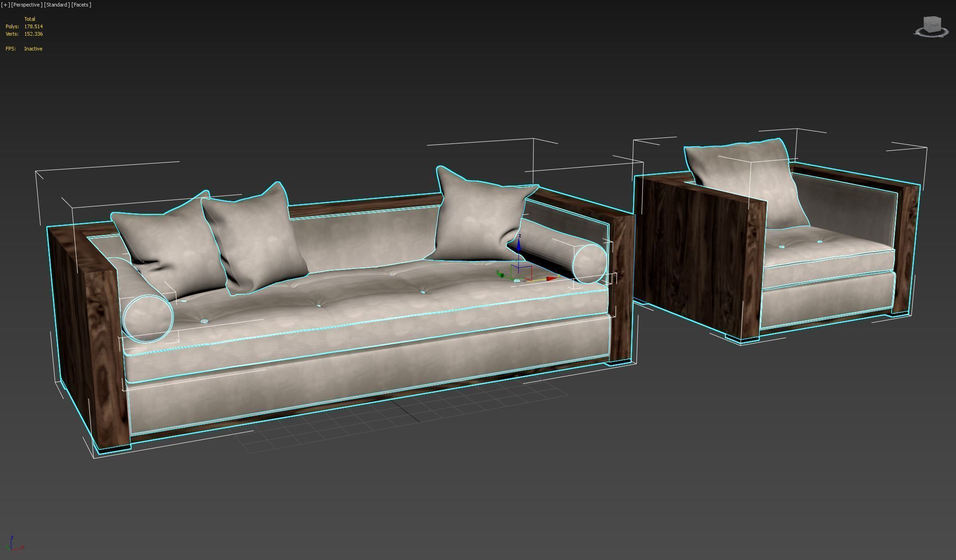The width and height of the screenshot is (956, 560).
Task: Open the Standard shading quality menu
Action: coord(57,5)
